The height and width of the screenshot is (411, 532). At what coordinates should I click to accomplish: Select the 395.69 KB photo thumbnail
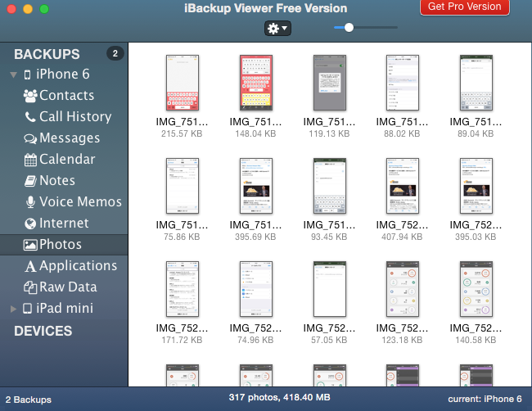[256, 186]
